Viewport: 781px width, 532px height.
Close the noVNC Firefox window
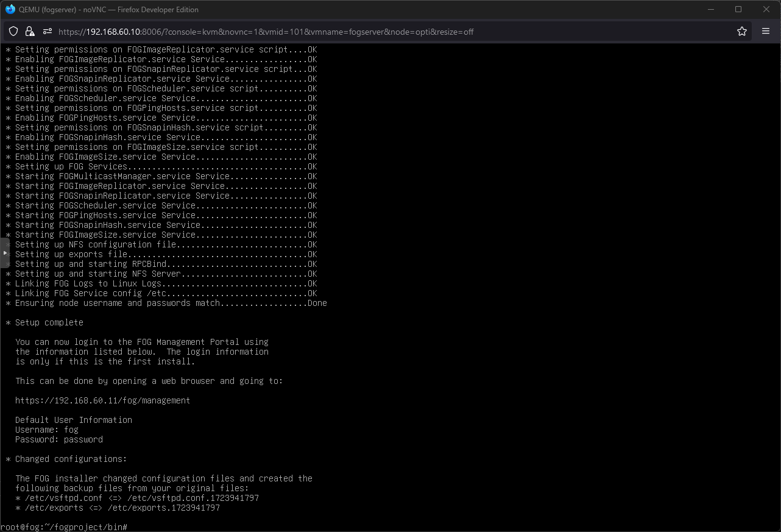point(766,9)
